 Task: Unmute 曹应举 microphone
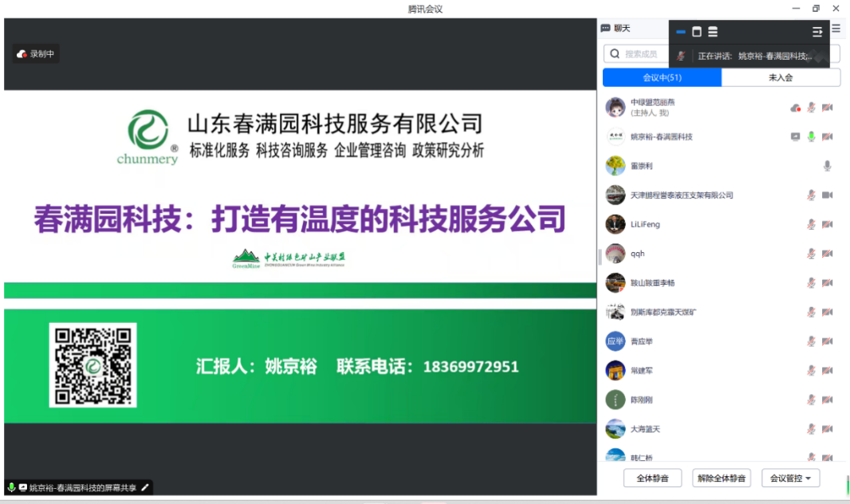tap(811, 341)
